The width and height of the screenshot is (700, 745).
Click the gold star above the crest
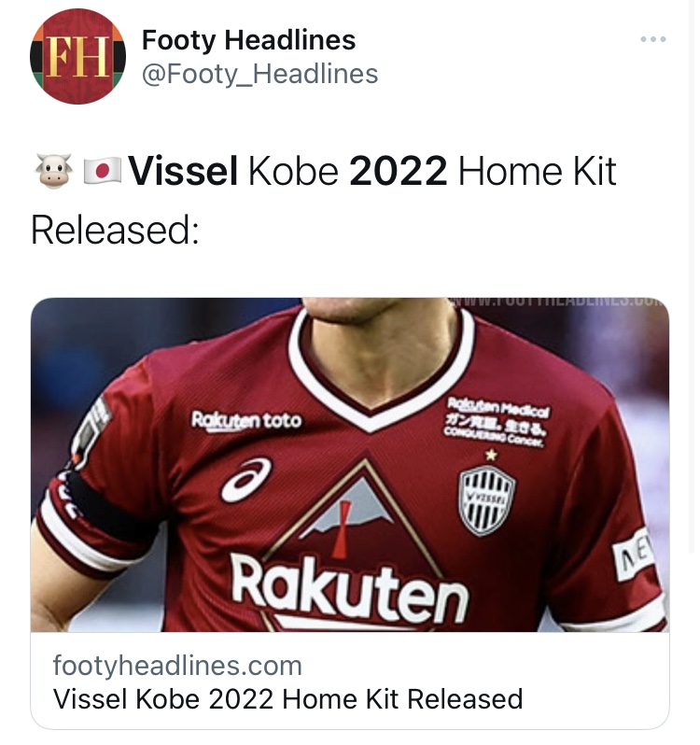click(x=491, y=456)
